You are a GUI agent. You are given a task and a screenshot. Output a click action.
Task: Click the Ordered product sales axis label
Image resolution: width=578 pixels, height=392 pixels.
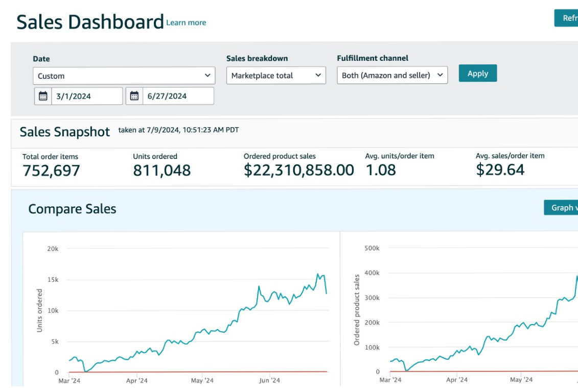(356, 310)
